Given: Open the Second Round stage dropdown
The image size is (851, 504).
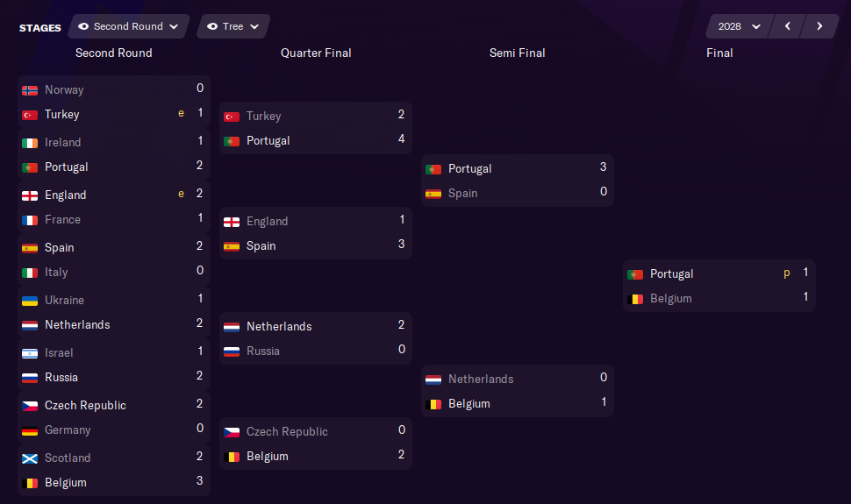Looking at the screenshot, I should [x=128, y=26].
